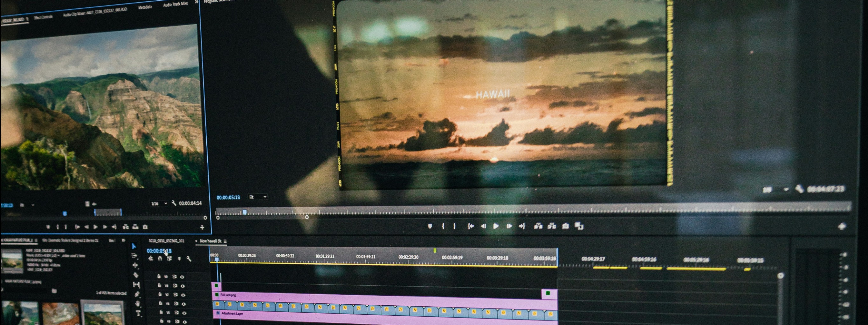Toggle V9 track output eye
The image size is (868, 325).
pyautogui.click(x=182, y=277)
